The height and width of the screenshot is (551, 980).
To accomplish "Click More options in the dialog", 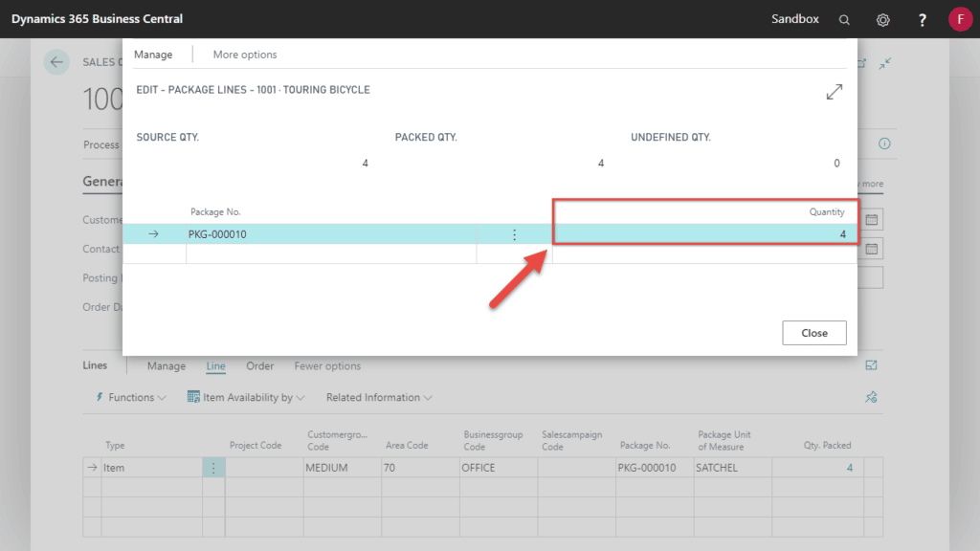I will tap(245, 55).
